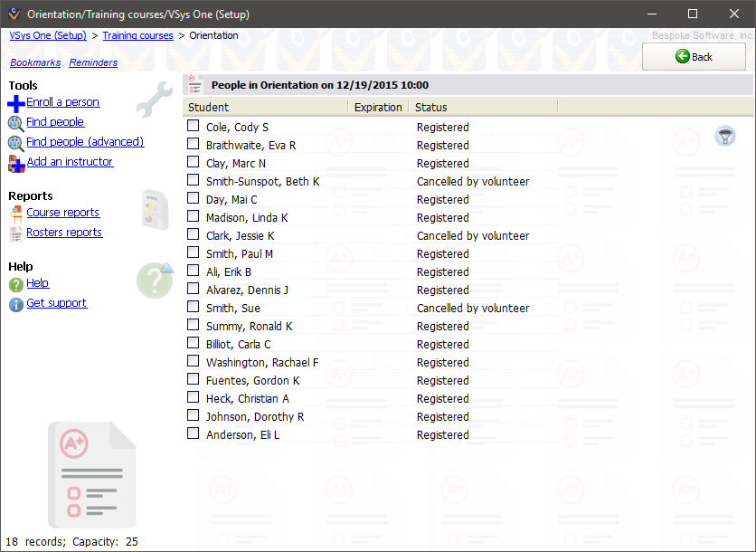Viewport: 756px width, 552px height.
Task: Select the checkbox for Smith, Sue
Action: 193,308
